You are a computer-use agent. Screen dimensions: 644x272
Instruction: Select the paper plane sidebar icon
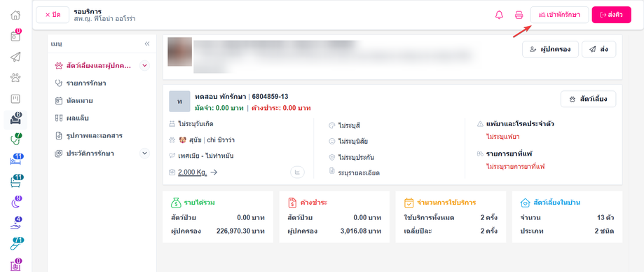[x=15, y=57]
